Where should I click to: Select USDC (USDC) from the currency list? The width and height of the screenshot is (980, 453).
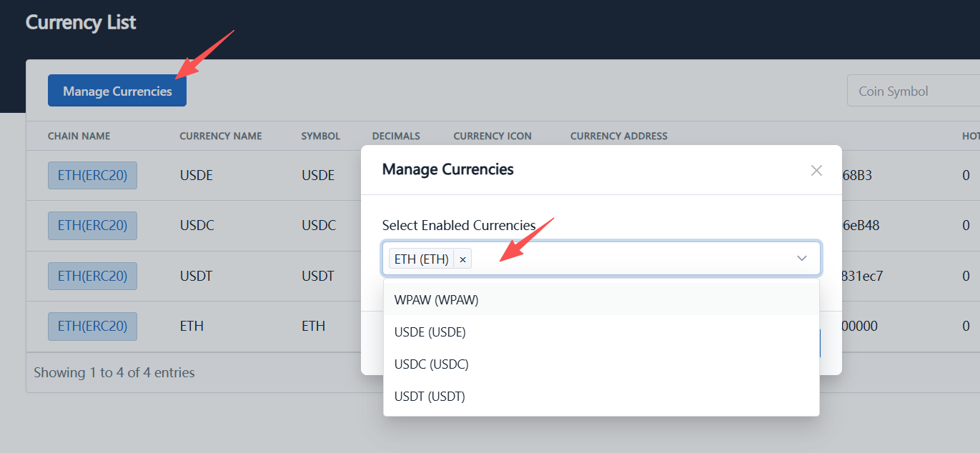[x=431, y=364]
